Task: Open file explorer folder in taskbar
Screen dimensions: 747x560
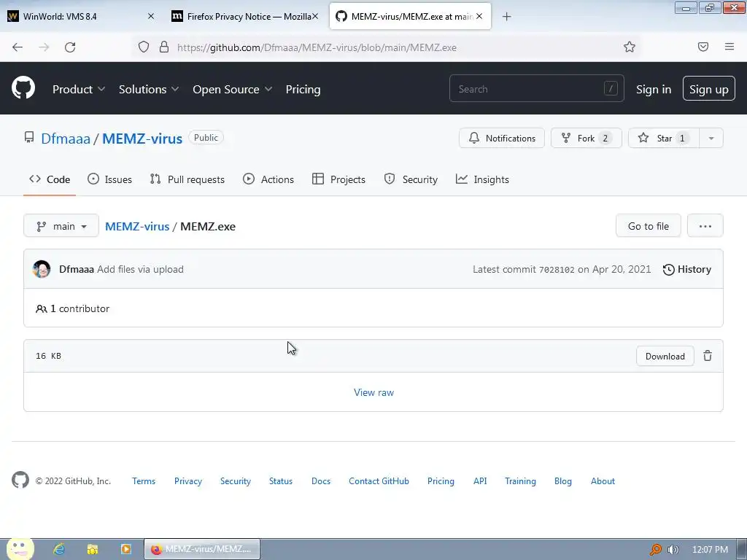Action: pos(93,549)
